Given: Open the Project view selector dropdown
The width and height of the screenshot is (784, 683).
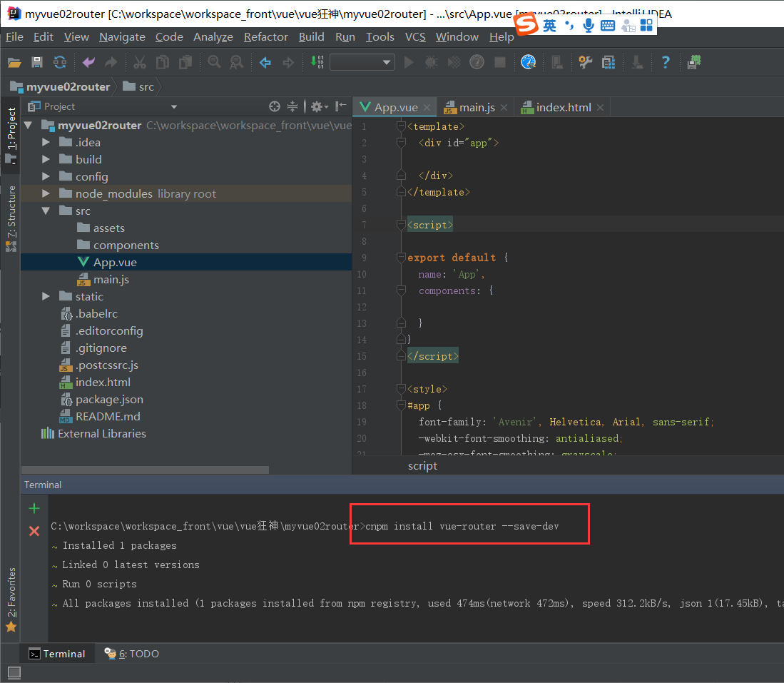Looking at the screenshot, I should tap(173, 106).
